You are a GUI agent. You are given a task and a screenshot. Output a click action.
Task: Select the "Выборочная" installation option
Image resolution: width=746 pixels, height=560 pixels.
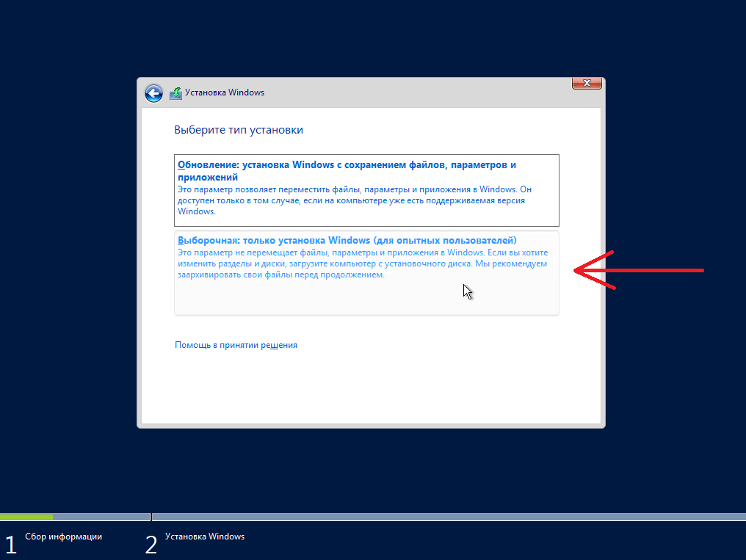click(x=366, y=272)
